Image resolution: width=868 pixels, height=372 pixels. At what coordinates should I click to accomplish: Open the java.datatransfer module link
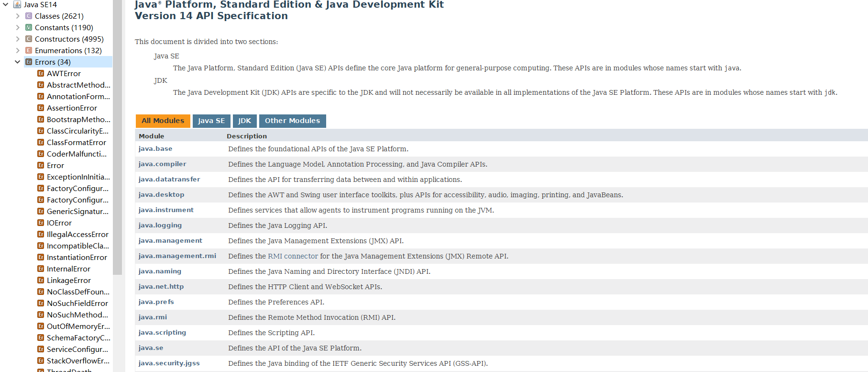pyautogui.click(x=169, y=180)
